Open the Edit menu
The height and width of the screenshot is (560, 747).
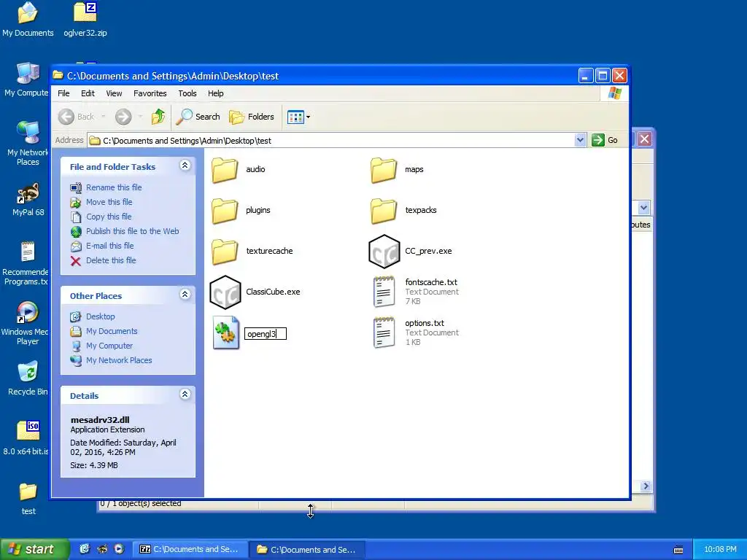(x=88, y=93)
